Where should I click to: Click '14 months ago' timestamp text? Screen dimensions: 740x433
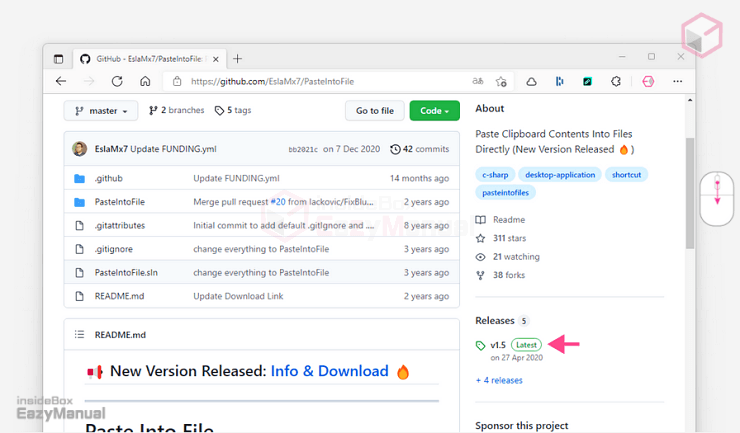coord(419,178)
